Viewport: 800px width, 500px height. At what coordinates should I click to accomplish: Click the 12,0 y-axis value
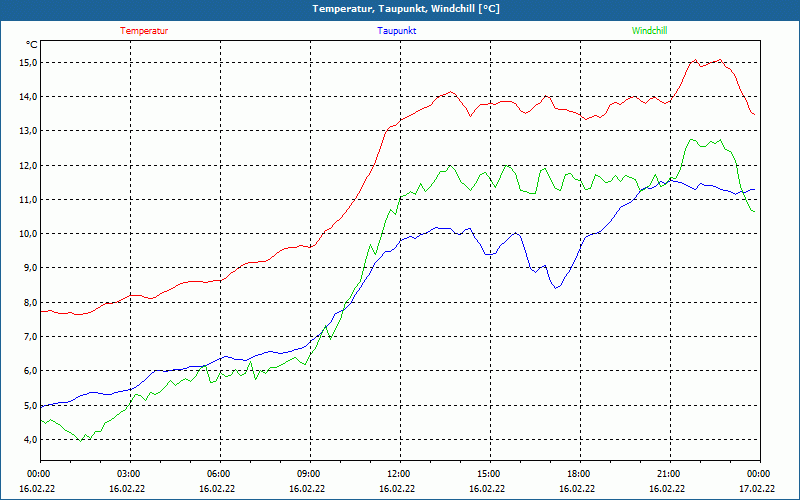coord(28,165)
